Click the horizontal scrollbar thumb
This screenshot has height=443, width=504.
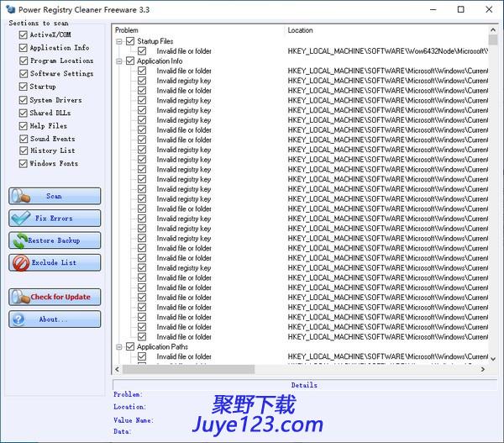click(x=189, y=369)
